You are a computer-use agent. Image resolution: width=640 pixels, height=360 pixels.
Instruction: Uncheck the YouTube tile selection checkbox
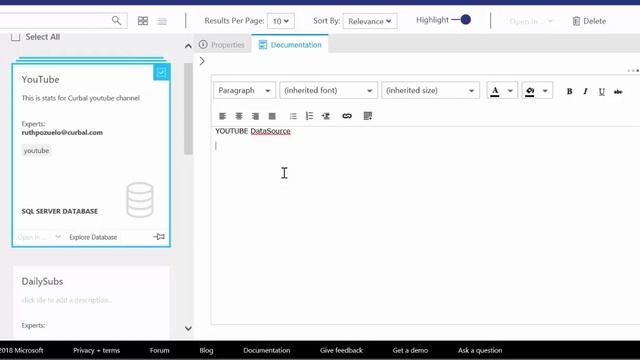[162, 73]
